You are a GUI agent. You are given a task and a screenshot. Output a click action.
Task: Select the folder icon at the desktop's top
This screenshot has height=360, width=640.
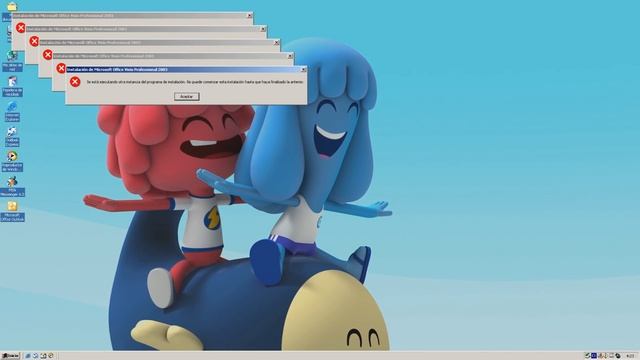tap(12, 7)
